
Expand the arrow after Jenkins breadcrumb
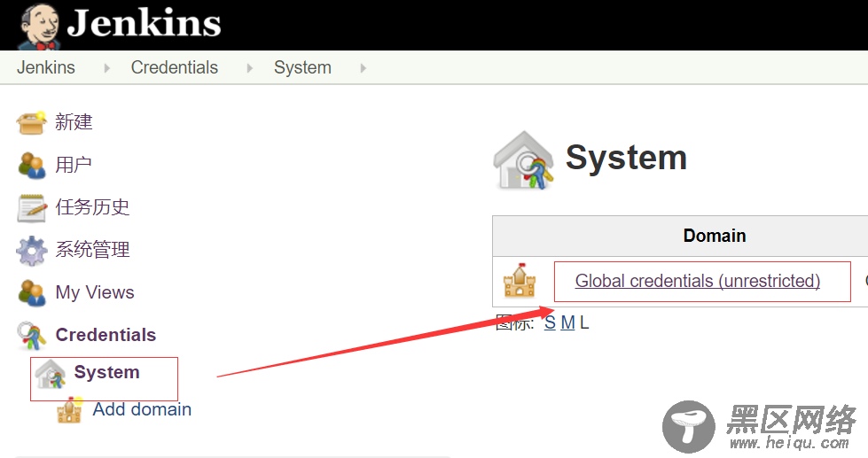107,68
